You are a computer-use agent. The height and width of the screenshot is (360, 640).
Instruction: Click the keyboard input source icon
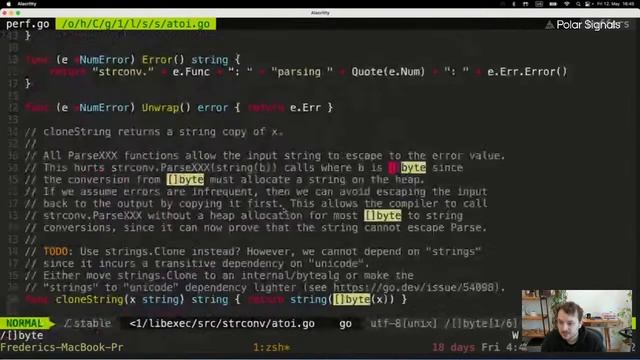pos(539,4)
